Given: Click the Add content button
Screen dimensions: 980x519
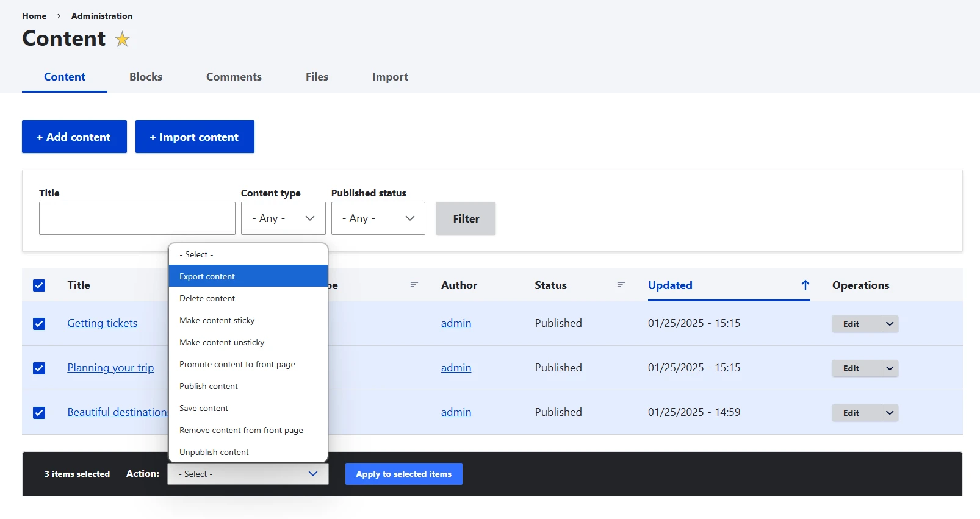Looking at the screenshot, I should click(x=74, y=137).
